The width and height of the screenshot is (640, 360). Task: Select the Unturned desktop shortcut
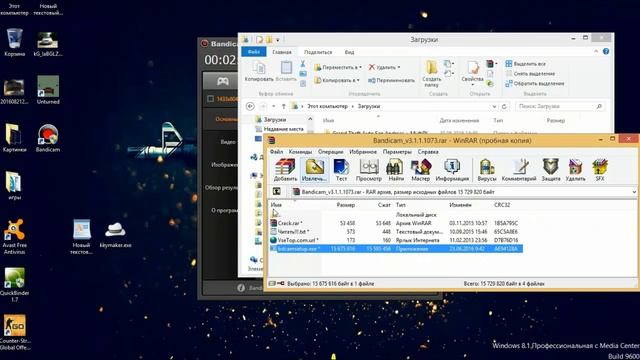coord(48,90)
